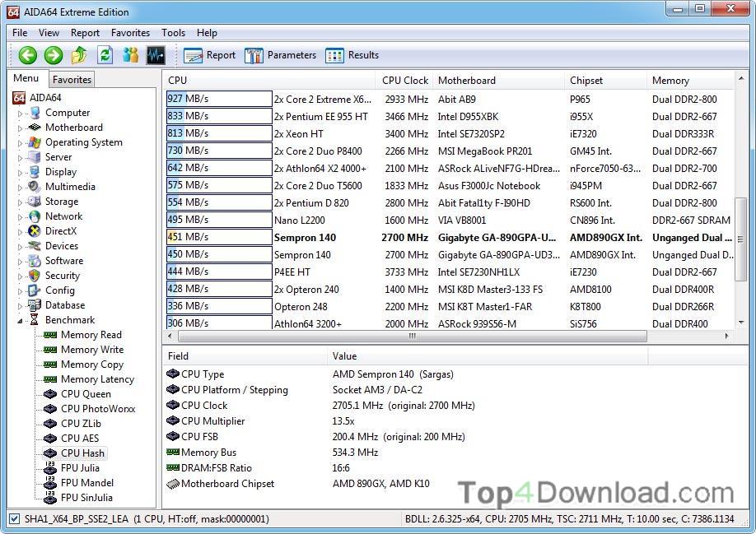Expand the Operating System node
The width and height of the screenshot is (756, 534).
pyautogui.click(x=20, y=143)
